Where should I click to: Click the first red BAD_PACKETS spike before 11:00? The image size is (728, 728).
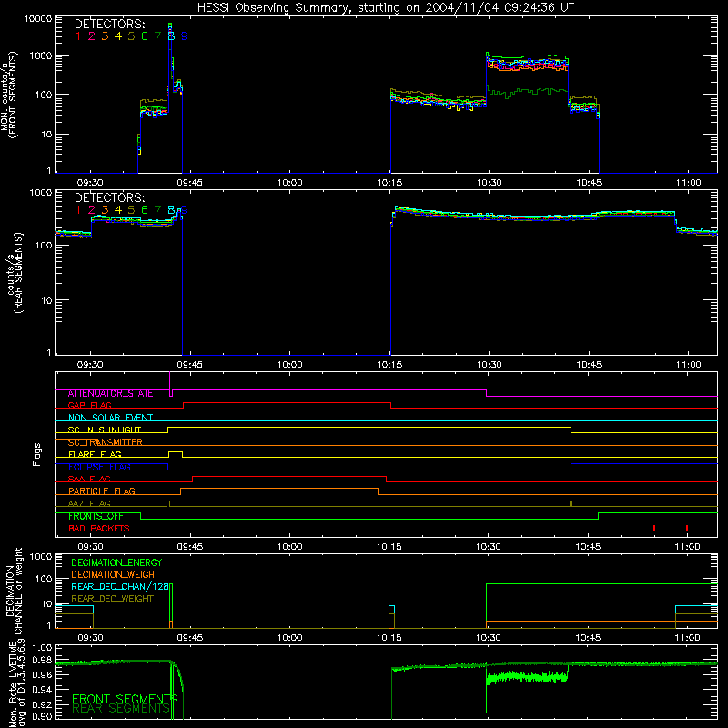(654, 528)
